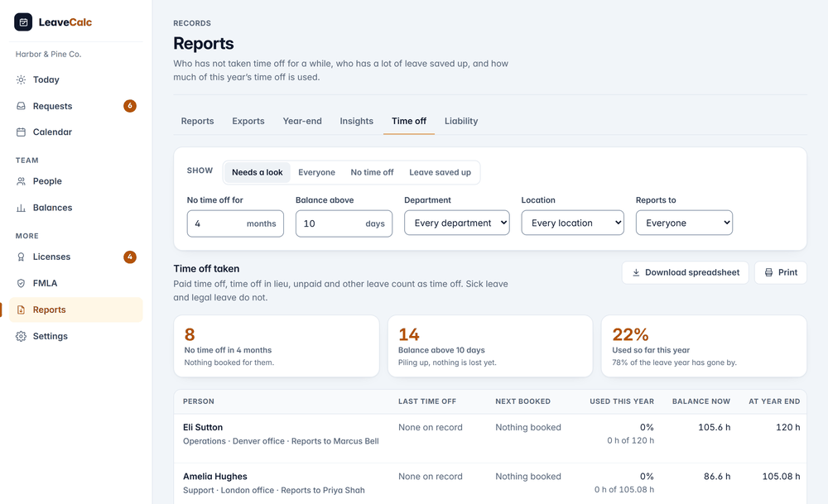
Task: Click the people icon beside People
Action: coord(21,181)
